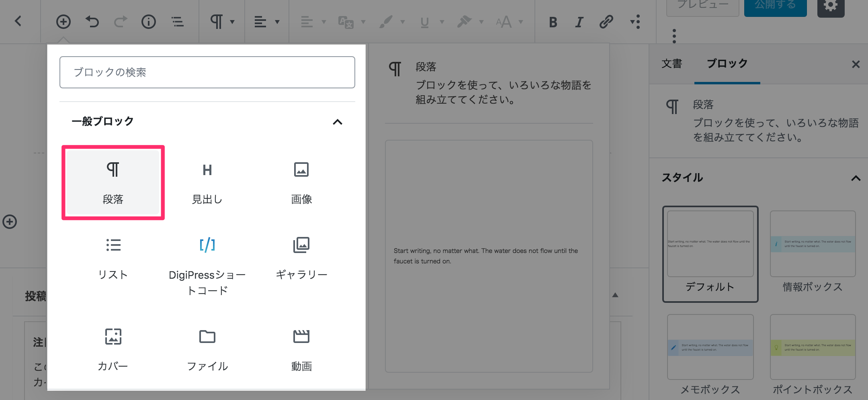Open the add block inserter button
Image resolution: width=868 pixels, height=400 pixels.
coord(63,22)
